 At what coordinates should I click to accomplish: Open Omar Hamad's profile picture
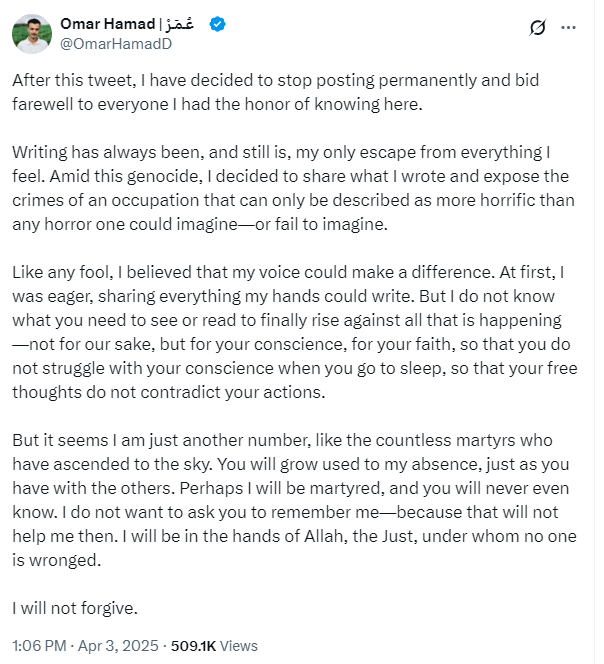tap(32, 34)
